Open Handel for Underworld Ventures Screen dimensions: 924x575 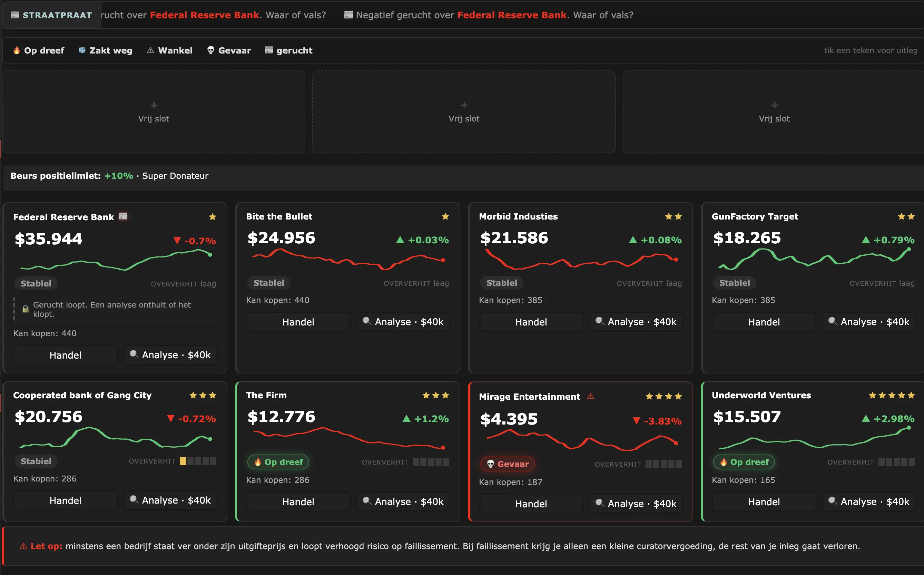[764, 501]
